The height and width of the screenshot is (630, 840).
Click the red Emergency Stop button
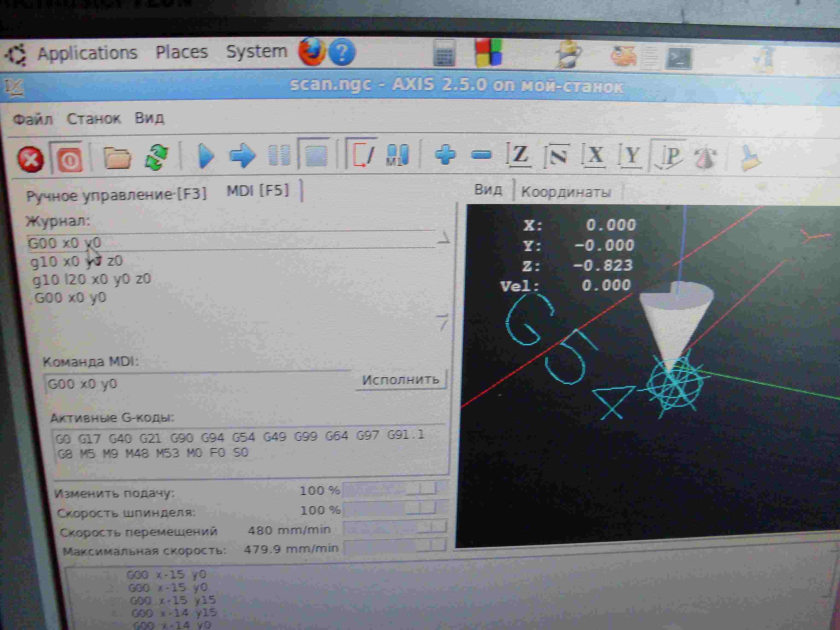click(30, 159)
